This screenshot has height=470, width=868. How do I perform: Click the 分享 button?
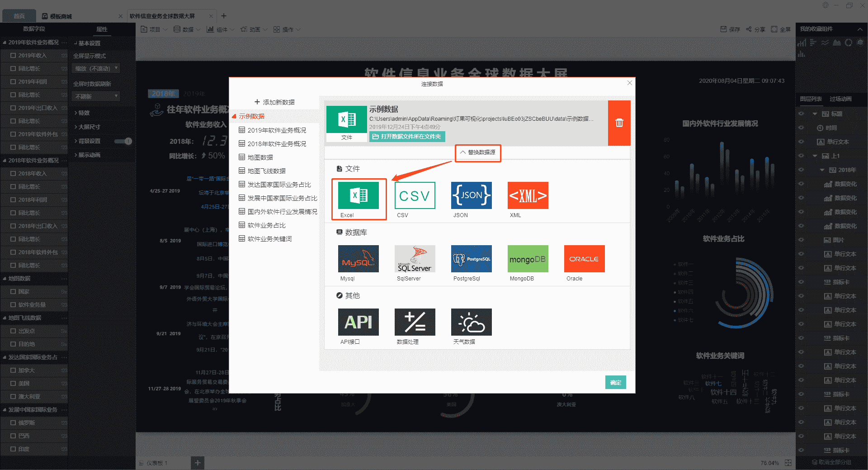click(755, 29)
